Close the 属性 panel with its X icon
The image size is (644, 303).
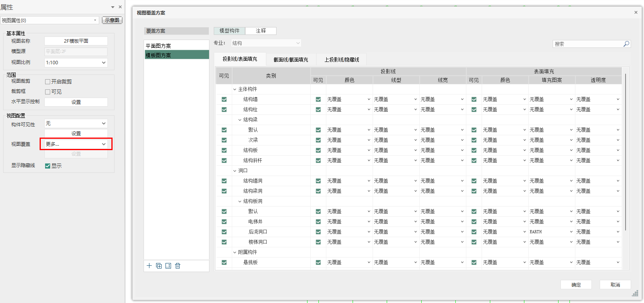[x=120, y=7]
